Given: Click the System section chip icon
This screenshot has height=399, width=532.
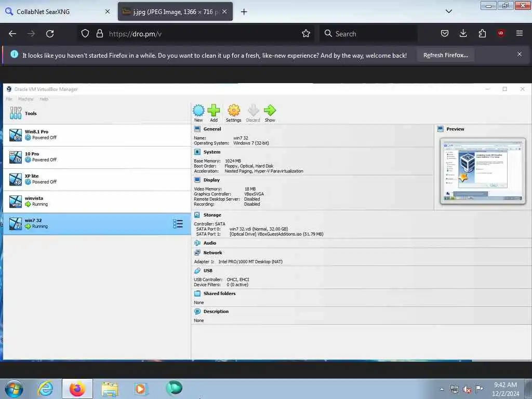Looking at the screenshot, I should pos(197,152).
